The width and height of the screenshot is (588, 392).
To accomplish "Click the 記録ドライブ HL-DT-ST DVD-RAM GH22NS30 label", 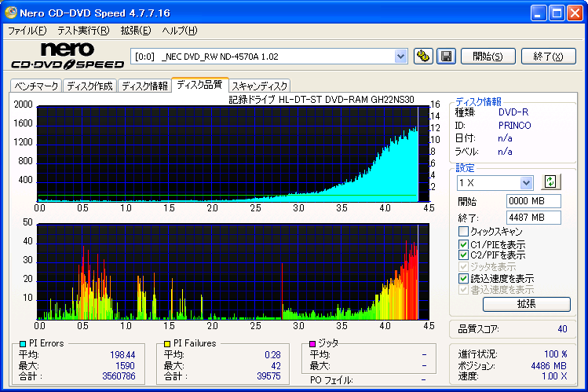I will (321, 100).
